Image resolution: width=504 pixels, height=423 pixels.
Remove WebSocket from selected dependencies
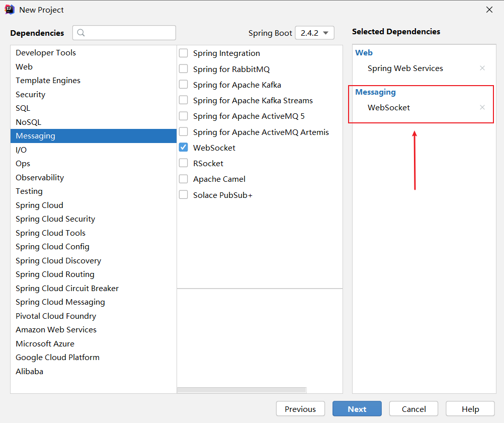(482, 107)
